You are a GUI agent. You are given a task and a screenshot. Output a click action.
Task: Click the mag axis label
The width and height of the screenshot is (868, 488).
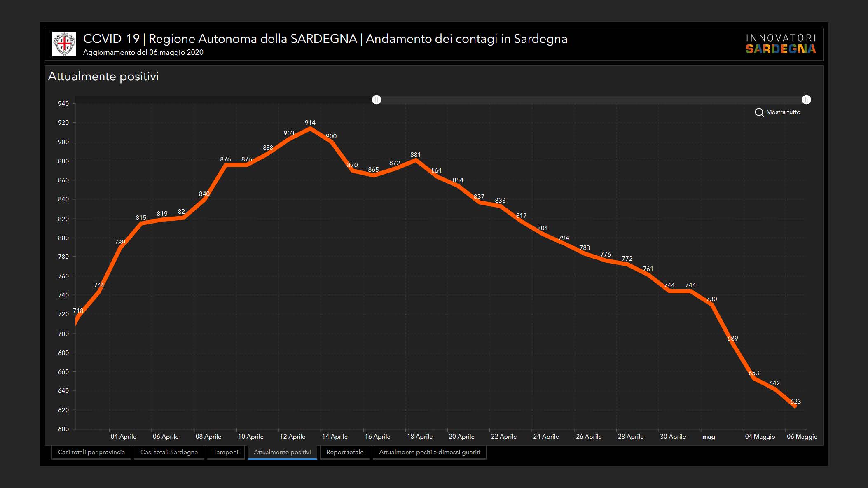tap(709, 437)
